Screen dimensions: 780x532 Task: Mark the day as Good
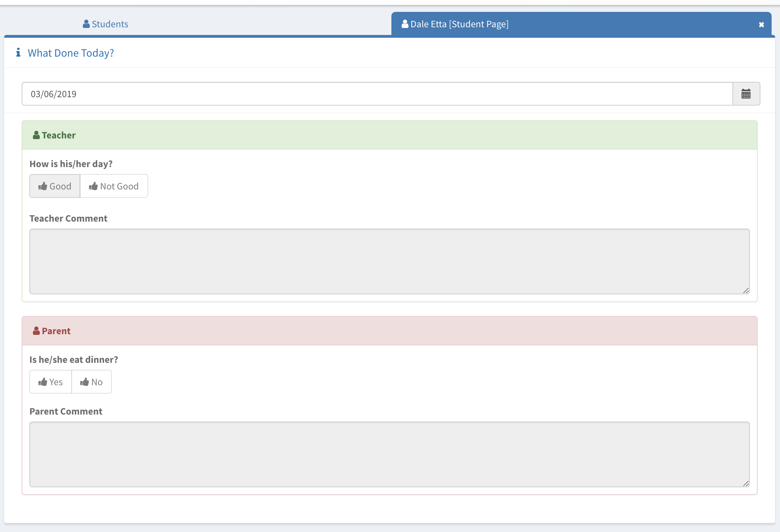pos(55,186)
